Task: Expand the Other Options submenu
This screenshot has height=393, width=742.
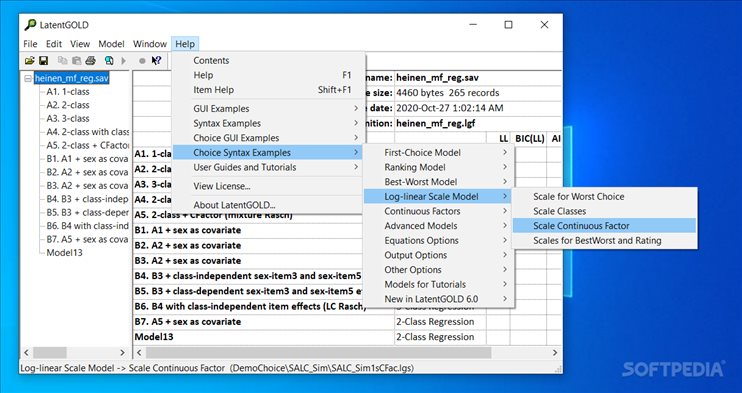Action: pos(438,270)
